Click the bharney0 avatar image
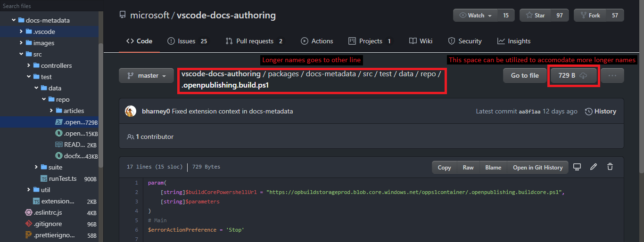 131,111
